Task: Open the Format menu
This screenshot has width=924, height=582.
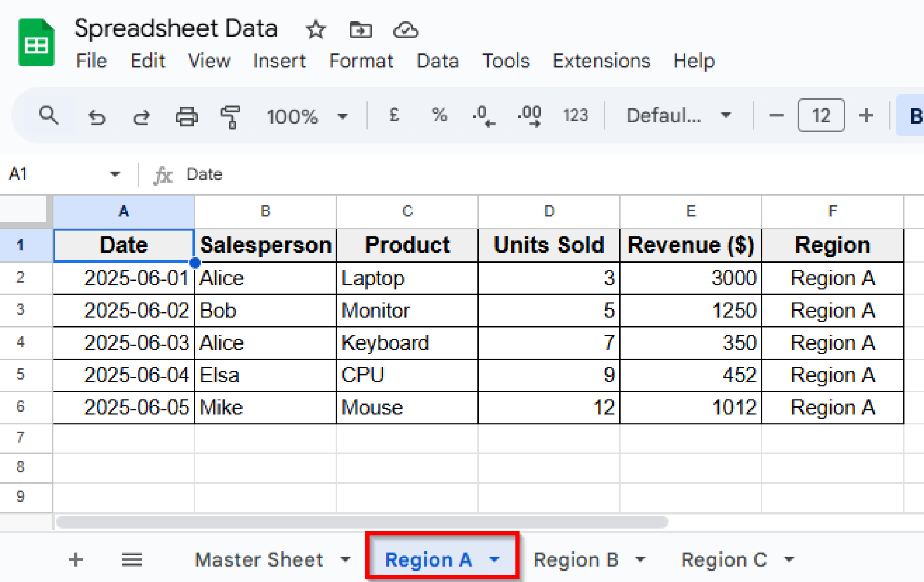Action: coord(361,61)
